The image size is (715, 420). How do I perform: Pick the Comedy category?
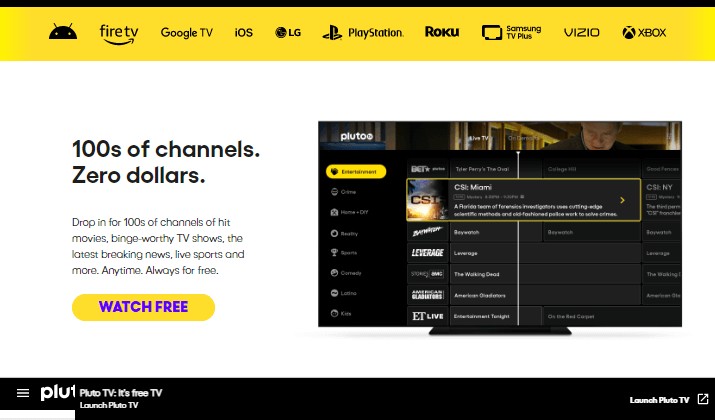pyautogui.click(x=346, y=273)
